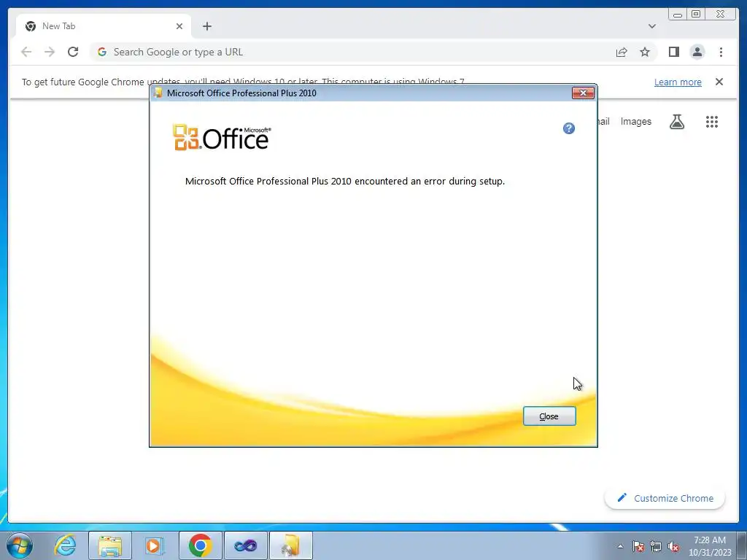Image resolution: width=747 pixels, height=560 pixels.
Task: Launch Internet Explorer from taskbar
Action: [65, 545]
